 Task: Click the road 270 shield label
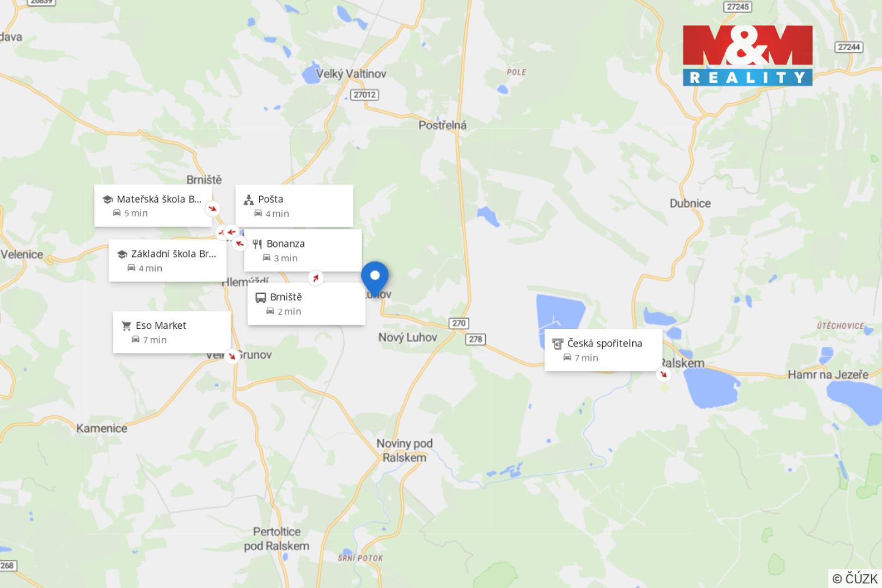[459, 323]
